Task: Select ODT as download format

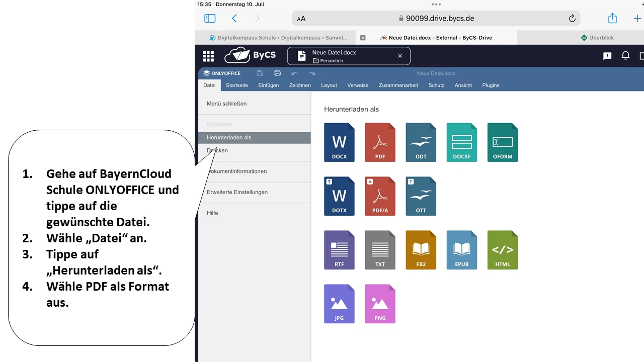Action: [421, 142]
